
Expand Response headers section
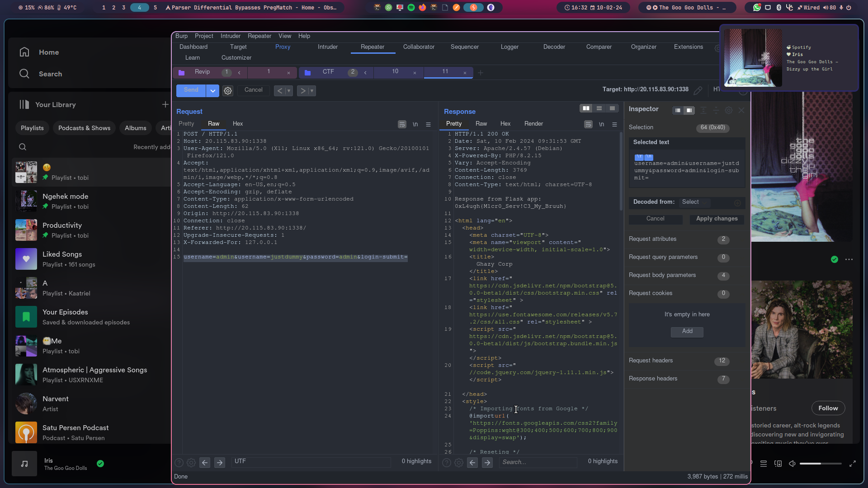[679, 379]
